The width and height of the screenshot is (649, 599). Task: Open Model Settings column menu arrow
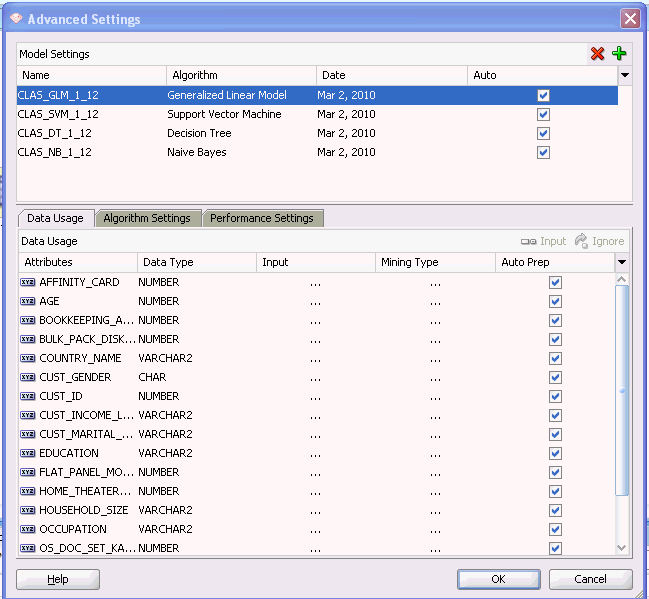click(x=625, y=75)
